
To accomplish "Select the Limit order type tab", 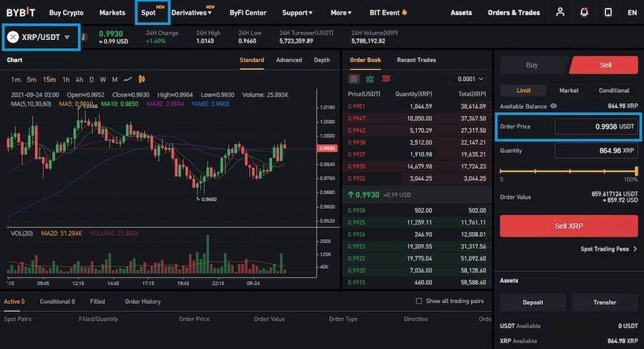I will (523, 90).
